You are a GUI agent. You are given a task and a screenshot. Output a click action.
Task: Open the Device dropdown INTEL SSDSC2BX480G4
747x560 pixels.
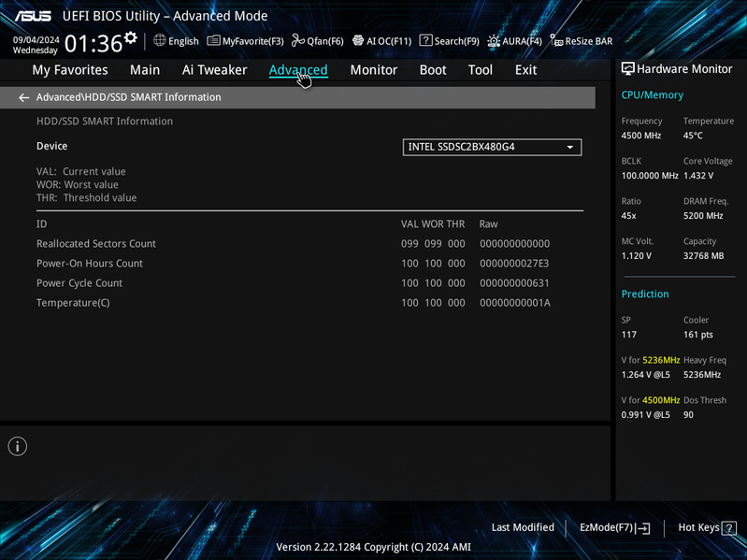(492, 147)
